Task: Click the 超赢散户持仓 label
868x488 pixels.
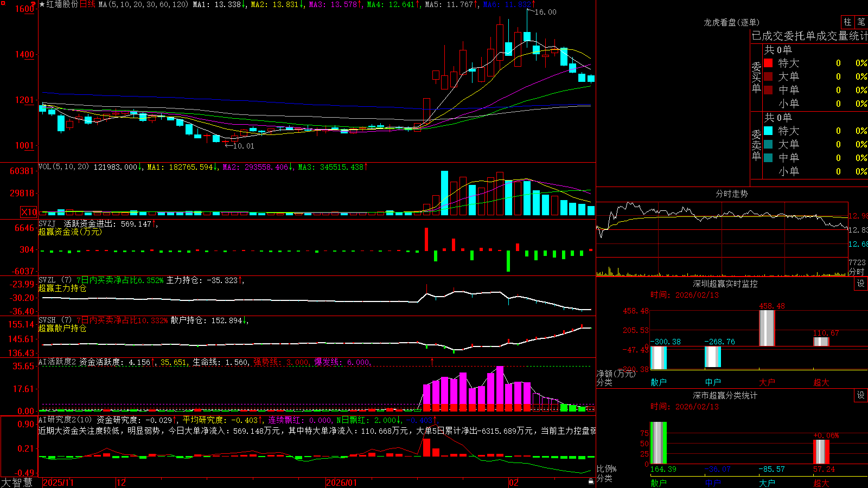Action: [62, 328]
